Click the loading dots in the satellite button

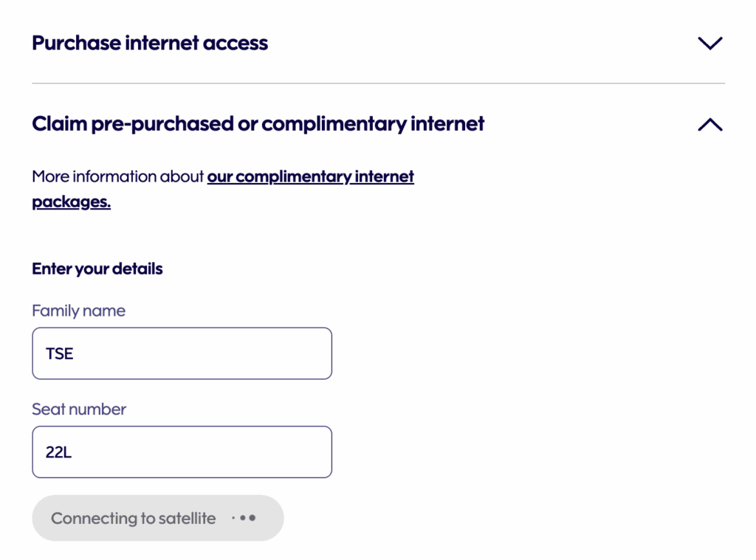244,519
